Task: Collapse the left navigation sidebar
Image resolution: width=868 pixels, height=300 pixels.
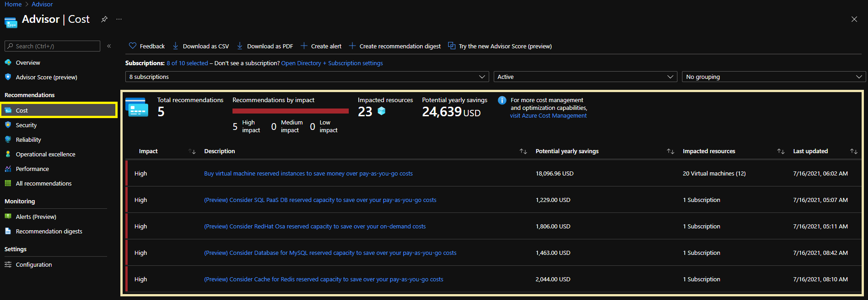Action: [x=109, y=46]
